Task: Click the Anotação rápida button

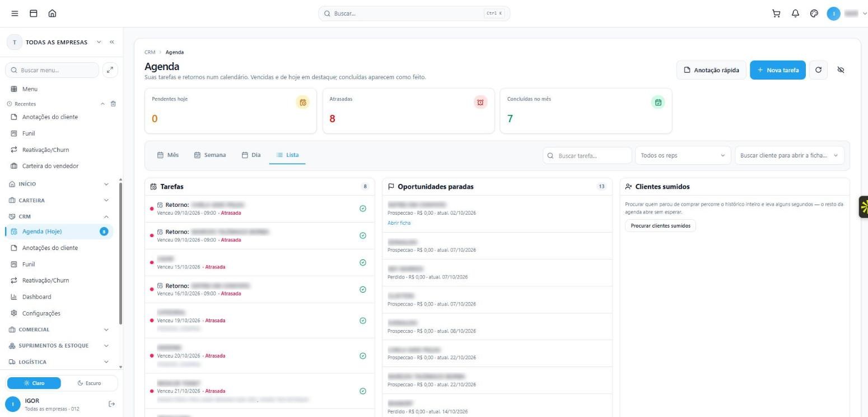Action: coord(711,70)
